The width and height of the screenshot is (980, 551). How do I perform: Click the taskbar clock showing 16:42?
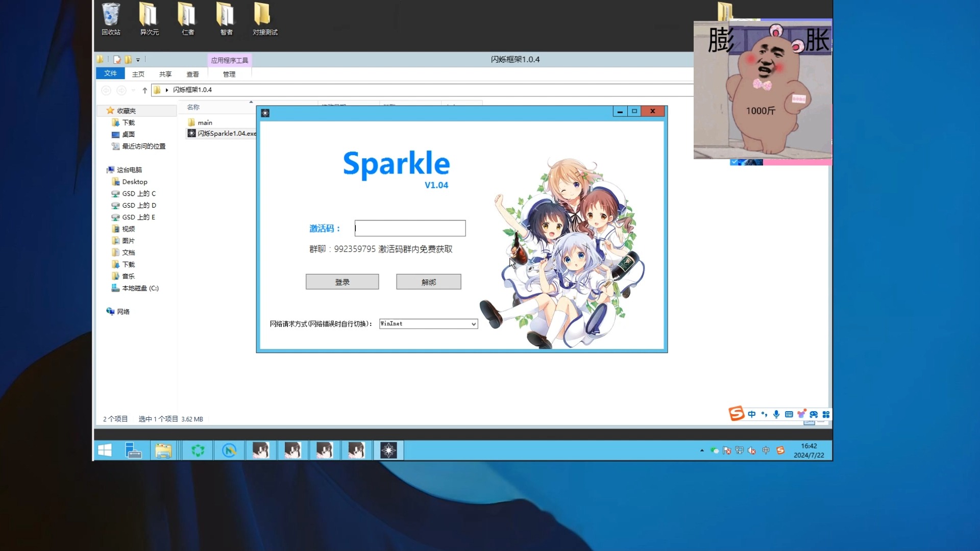tap(808, 450)
